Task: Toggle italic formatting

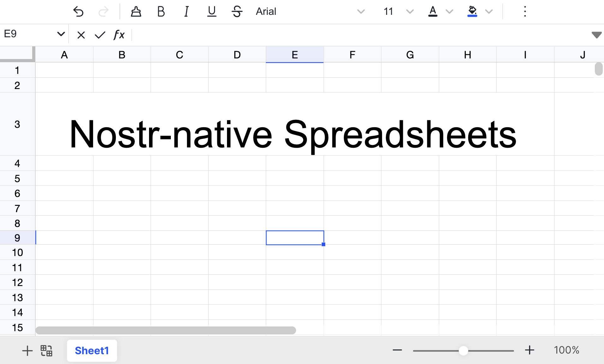Action: (x=186, y=12)
